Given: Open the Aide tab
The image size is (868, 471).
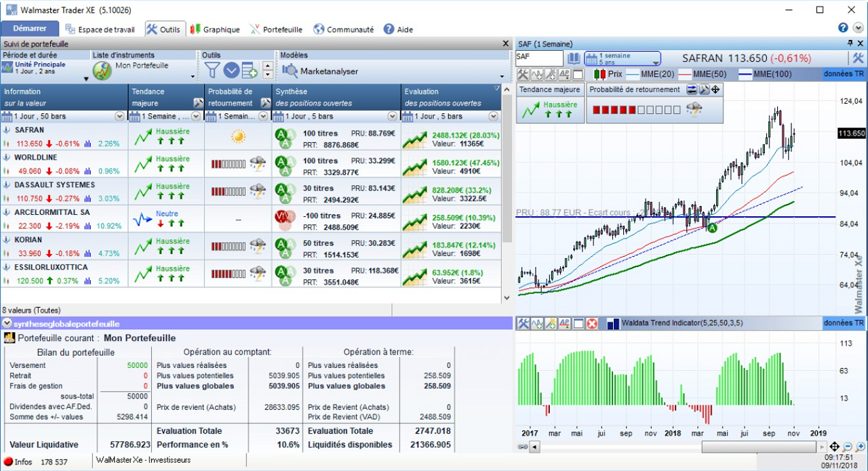Looking at the screenshot, I should (x=398, y=29).
